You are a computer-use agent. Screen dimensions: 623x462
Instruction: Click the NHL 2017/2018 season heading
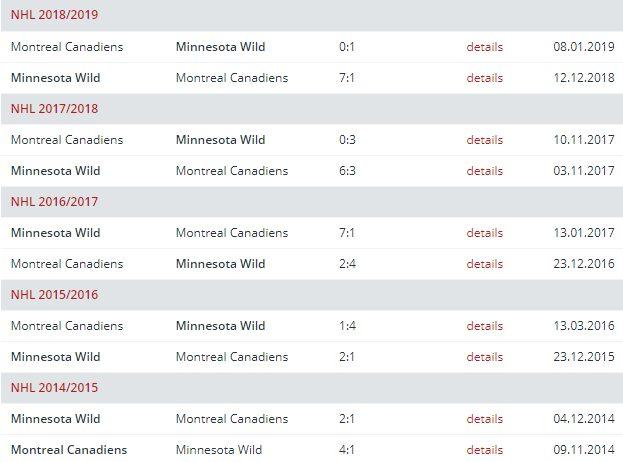(54, 109)
